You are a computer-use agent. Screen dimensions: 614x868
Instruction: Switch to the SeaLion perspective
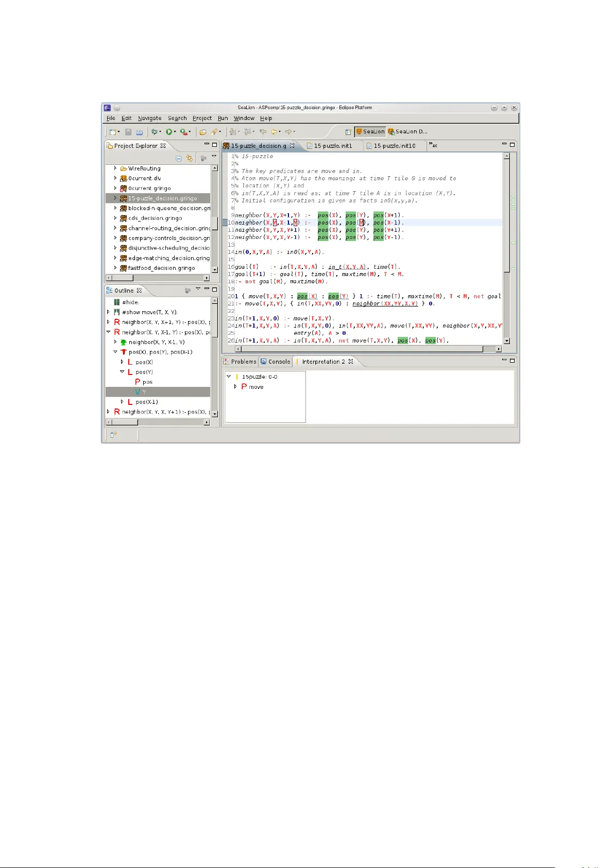tap(370, 132)
